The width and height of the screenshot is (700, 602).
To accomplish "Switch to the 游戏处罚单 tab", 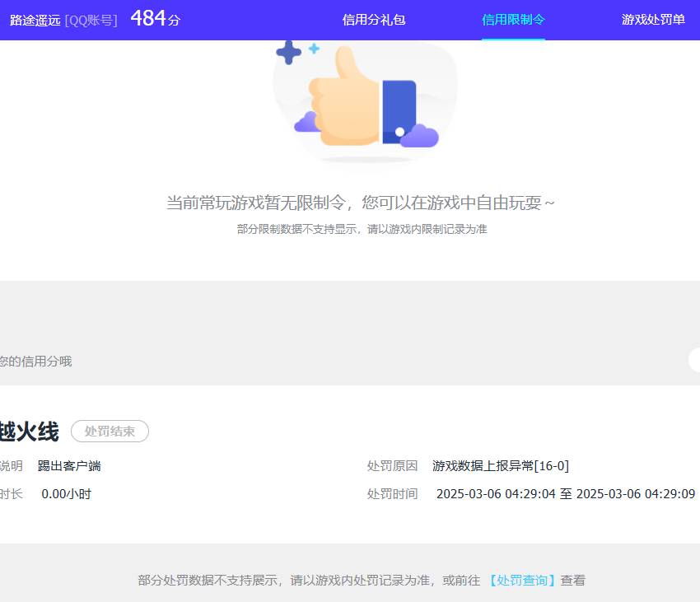I will tap(653, 18).
